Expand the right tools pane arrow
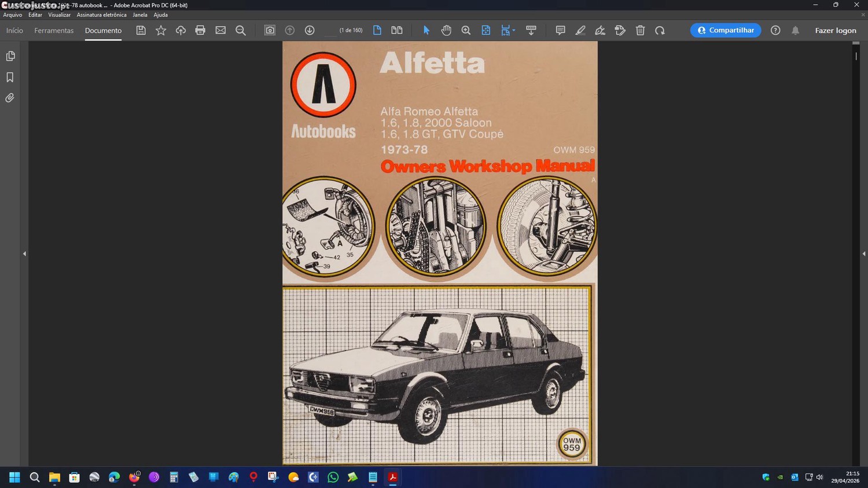 point(863,254)
